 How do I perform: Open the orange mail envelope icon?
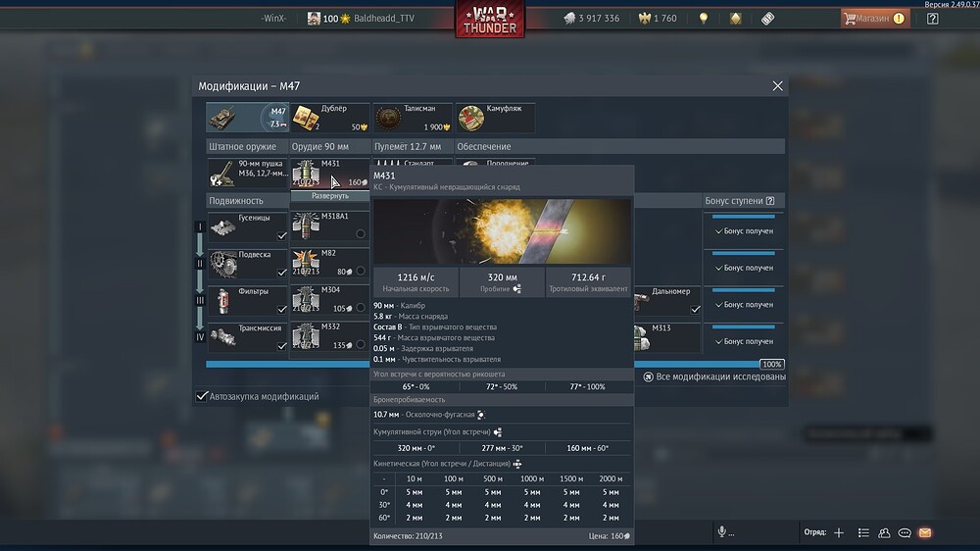924,532
